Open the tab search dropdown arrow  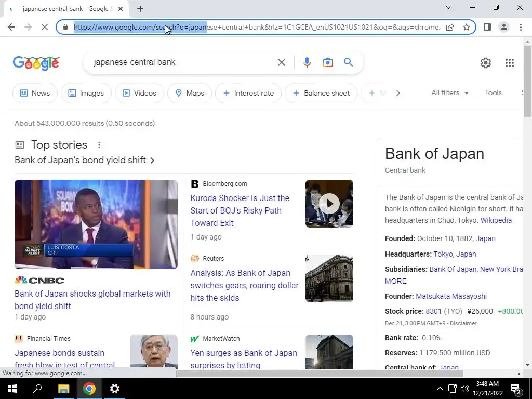coord(448,7)
